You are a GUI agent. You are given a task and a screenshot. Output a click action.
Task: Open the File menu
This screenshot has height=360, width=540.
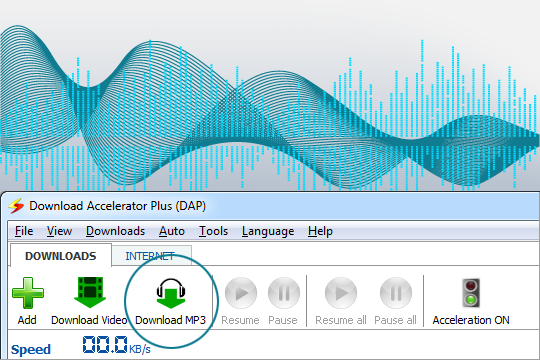pyautogui.click(x=24, y=231)
